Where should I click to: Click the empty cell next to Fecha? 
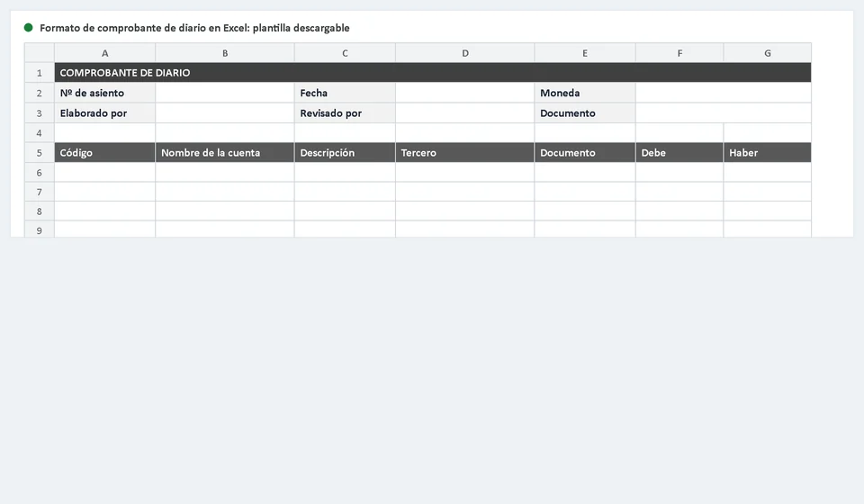465,93
